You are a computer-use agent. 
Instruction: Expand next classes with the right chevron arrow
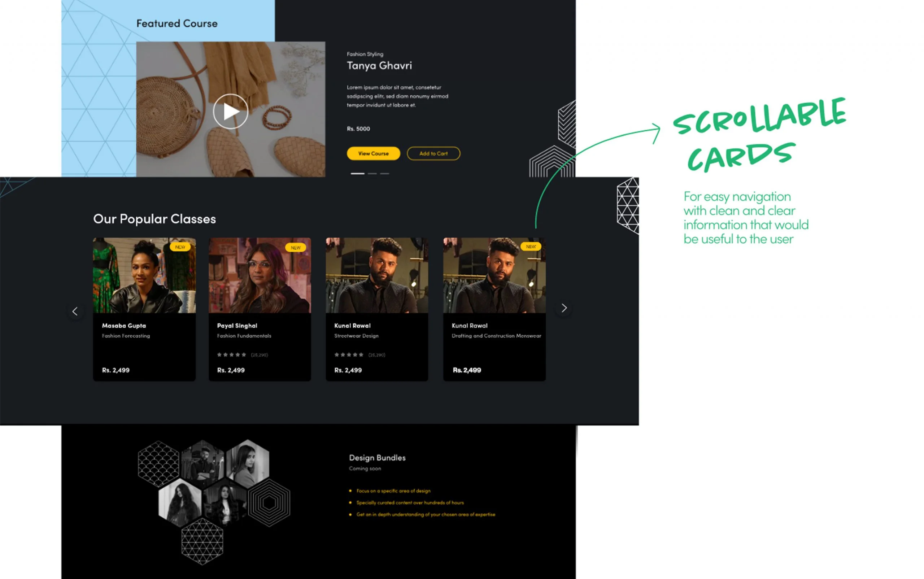tap(564, 308)
